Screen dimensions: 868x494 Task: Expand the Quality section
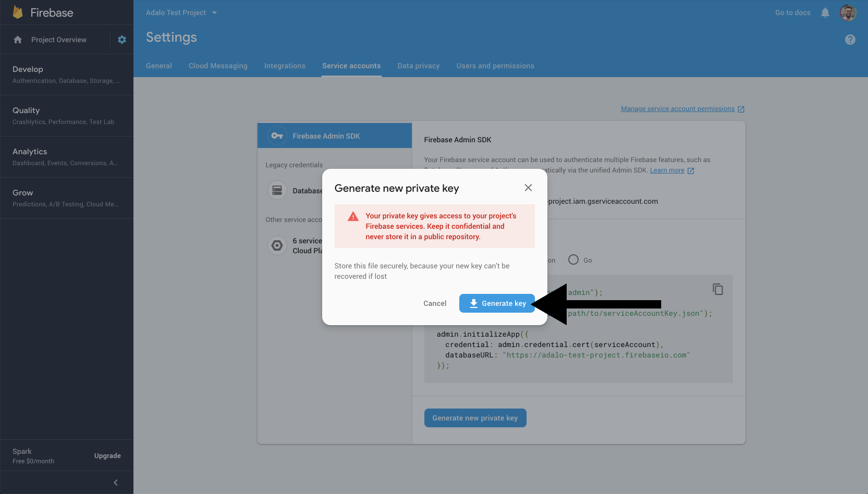67,116
